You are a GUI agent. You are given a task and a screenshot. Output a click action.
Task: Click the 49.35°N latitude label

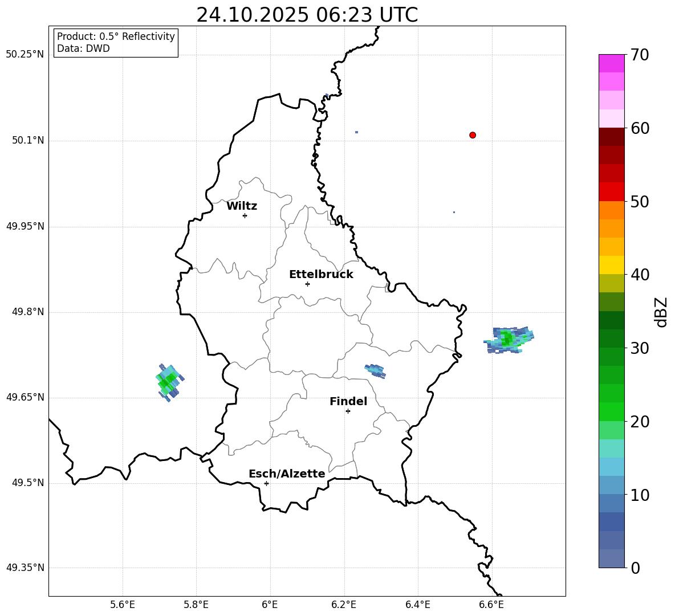pyautogui.click(x=25, y=568)
